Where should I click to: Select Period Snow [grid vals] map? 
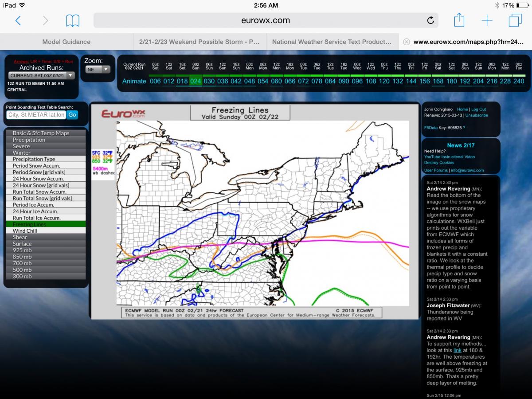[46, 172]
